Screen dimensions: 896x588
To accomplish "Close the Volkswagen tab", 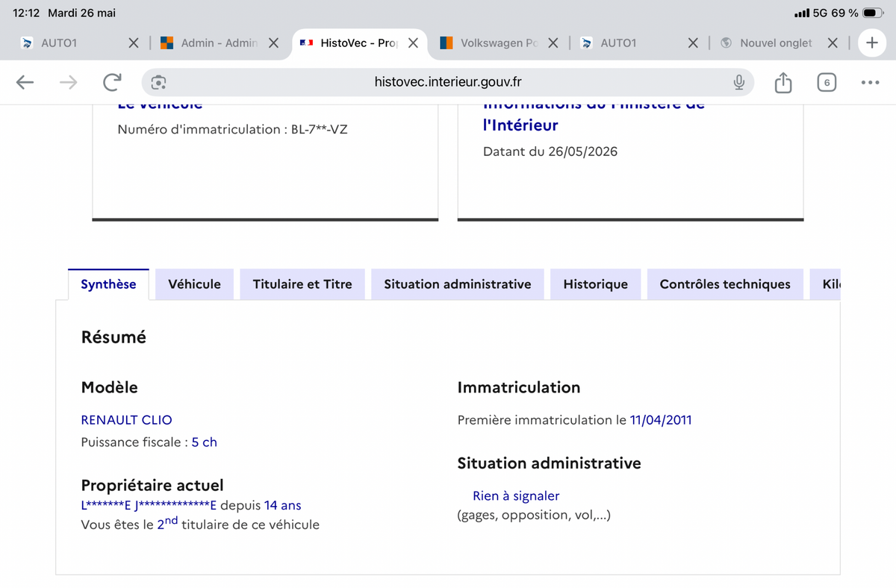I will point(553,43).
